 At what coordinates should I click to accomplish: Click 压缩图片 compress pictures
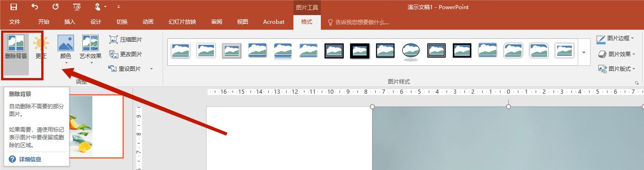tap(126, 40)
